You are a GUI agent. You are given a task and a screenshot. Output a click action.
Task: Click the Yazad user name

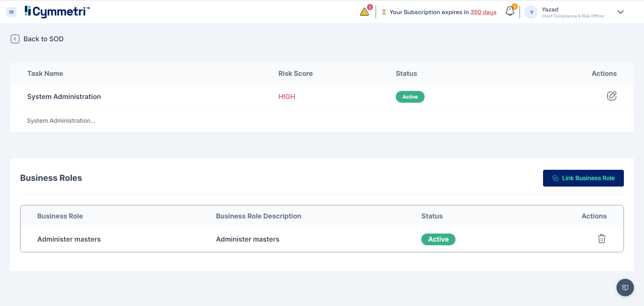(x=550, y=9)
